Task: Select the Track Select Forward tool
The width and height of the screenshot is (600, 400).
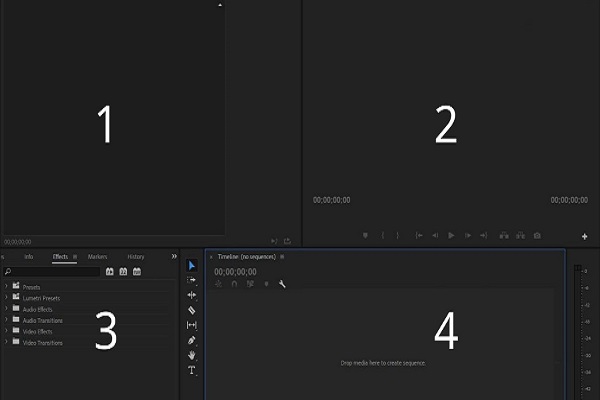Action: [x=192, y=280]
